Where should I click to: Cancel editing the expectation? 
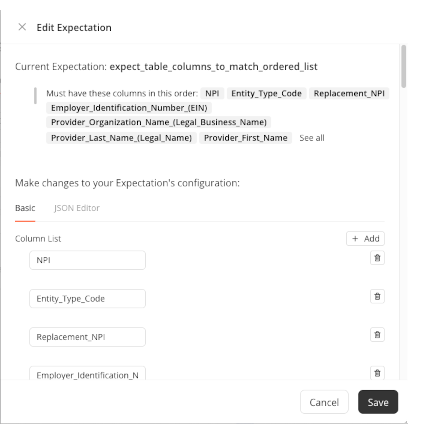(324, 402)
